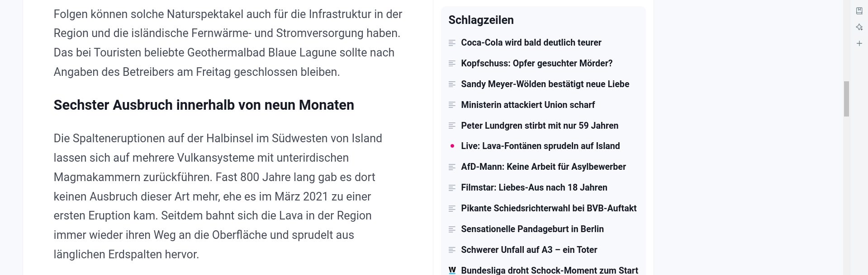Image resolution: width=868 pixels, height=275 pixels.
Task: Click the pink live dot next to Lava-Fontänen
Action: point(452,146)
